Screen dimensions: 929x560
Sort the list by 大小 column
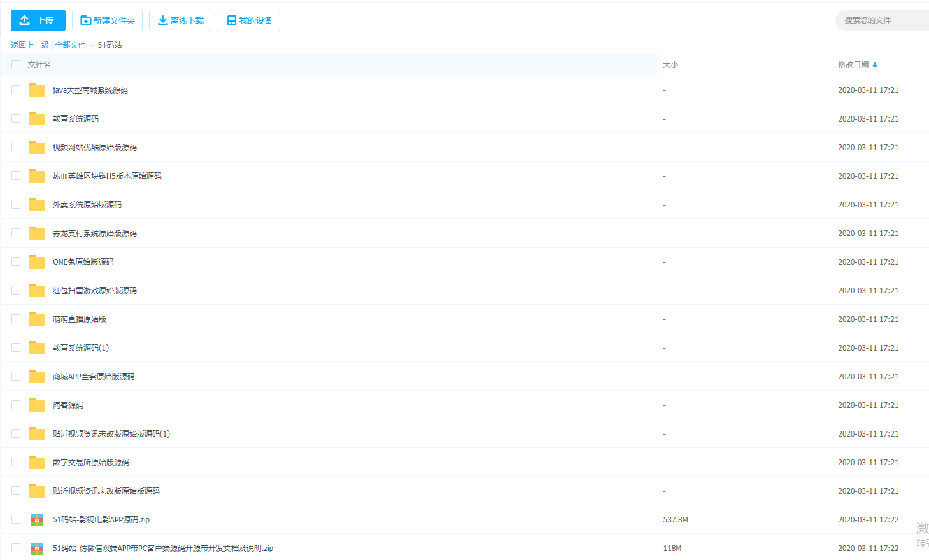pyautogui.click(x=670, y=65)
